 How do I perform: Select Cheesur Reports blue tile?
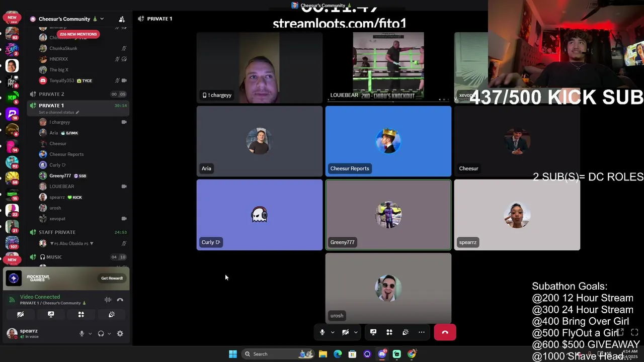[x=388, y=141]
